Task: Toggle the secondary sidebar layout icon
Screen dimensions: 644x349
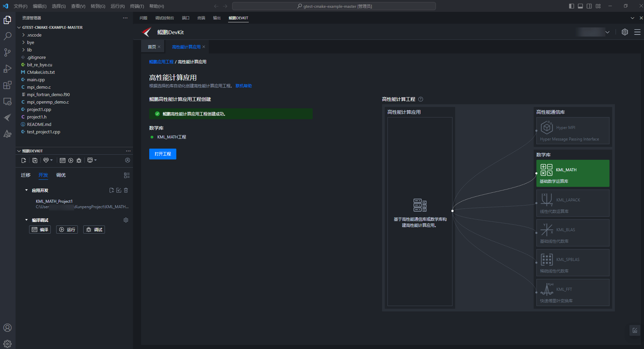Action: coord(589,6)
